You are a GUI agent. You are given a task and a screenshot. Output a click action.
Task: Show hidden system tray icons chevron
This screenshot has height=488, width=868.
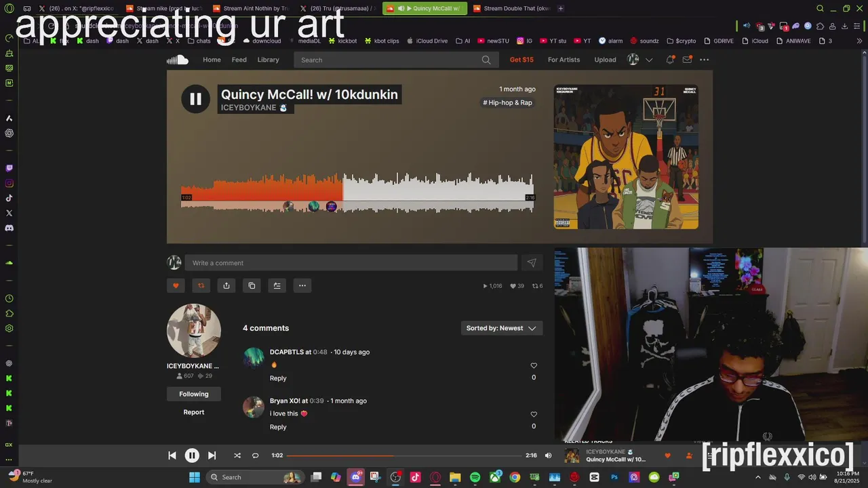[x=758, y=477]
